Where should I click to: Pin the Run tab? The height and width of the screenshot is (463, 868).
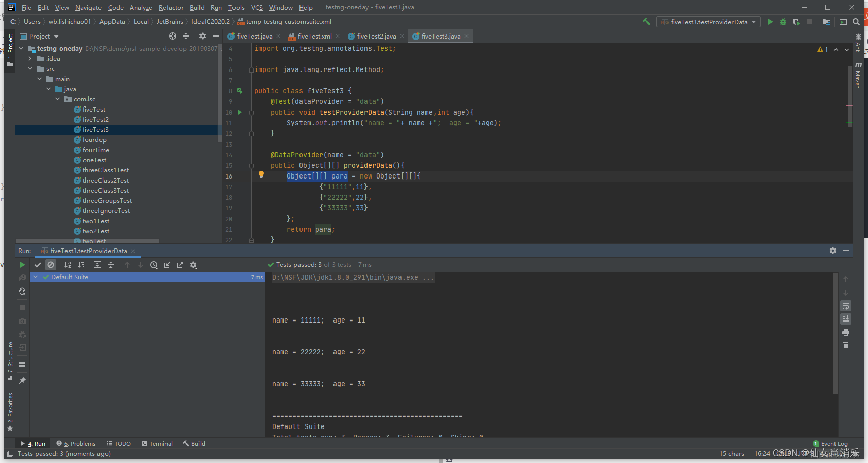click(22, 381)
